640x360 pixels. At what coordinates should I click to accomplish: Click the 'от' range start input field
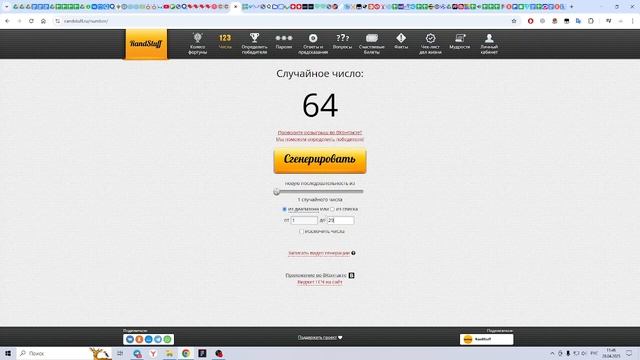[304, 220]
